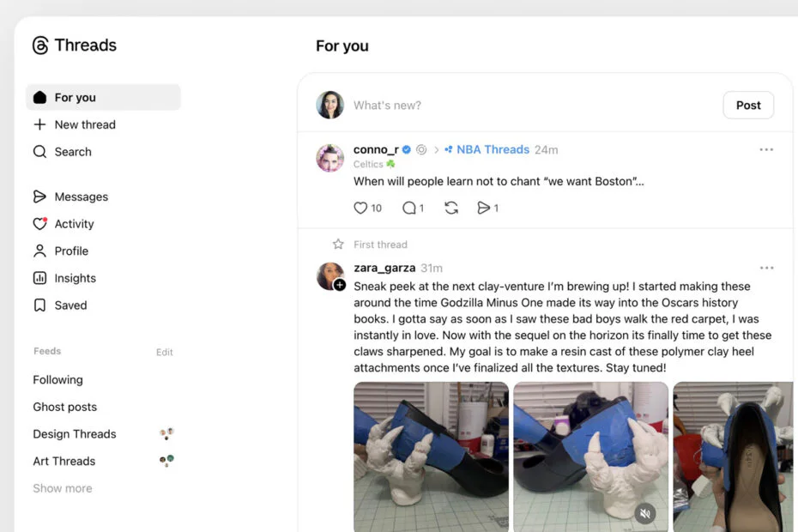Switch to the Following feed
Screen dimensions: 798x532
coord(57,379)
